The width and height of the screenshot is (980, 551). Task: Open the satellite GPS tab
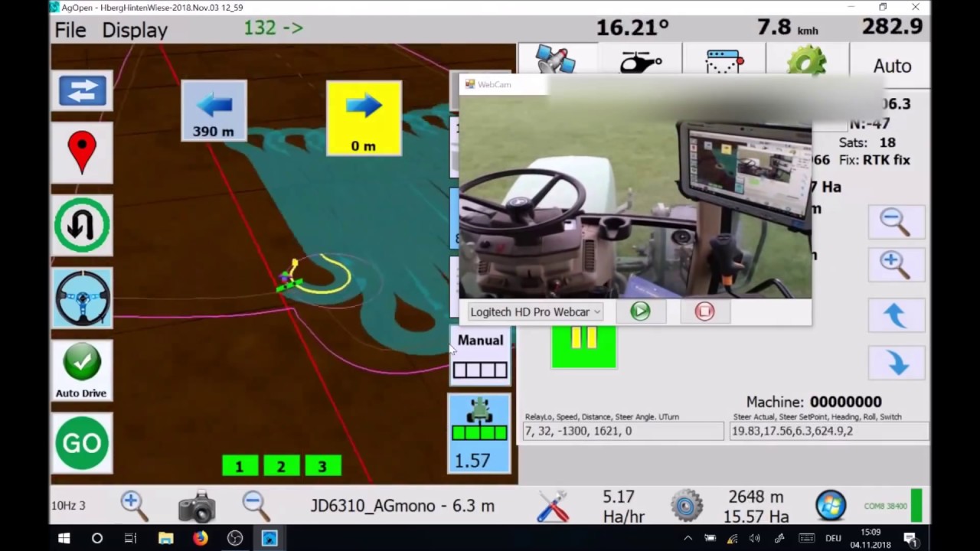[x=557, y=60]
